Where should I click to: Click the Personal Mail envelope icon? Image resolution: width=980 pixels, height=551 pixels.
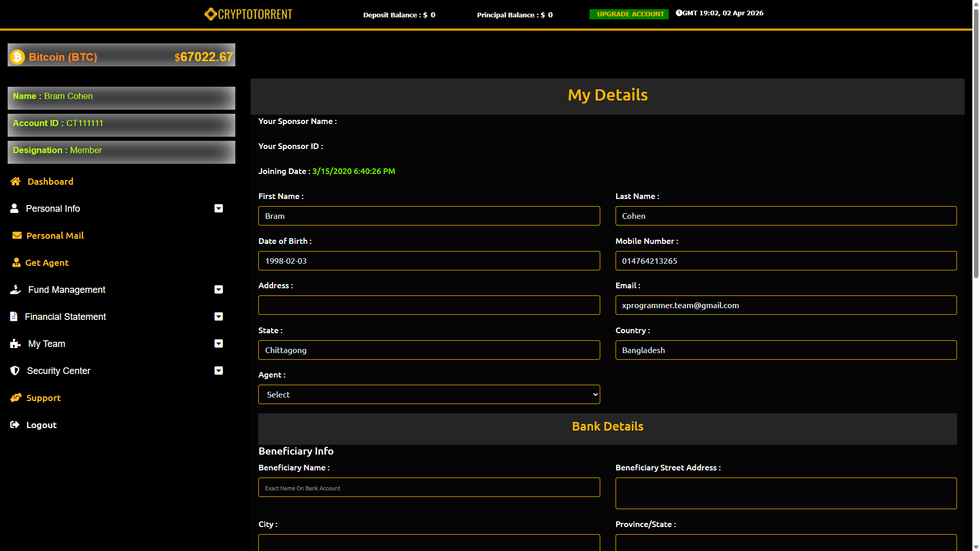tap(17, 236)
